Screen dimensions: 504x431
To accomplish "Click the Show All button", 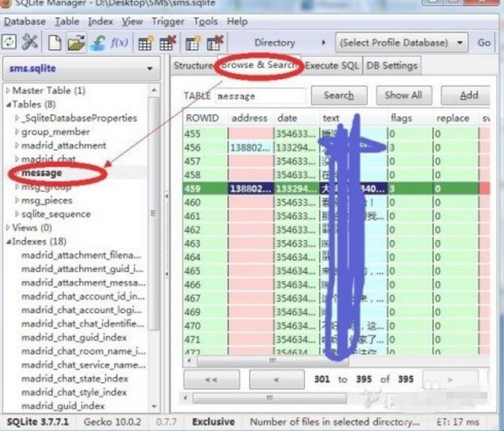I will pos(404,96).
